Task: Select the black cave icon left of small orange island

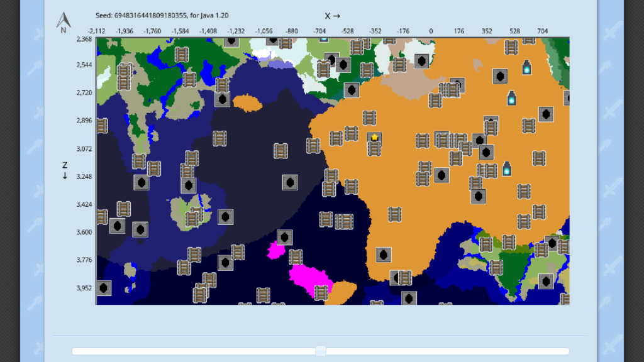Action: 222,99
